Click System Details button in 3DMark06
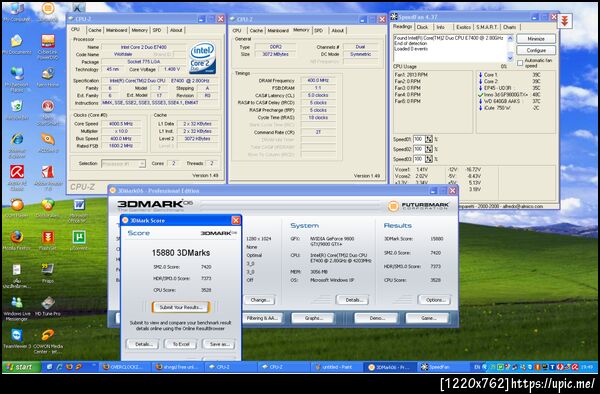Viewport: 600px width, 394px height. (x=353, y=300)
